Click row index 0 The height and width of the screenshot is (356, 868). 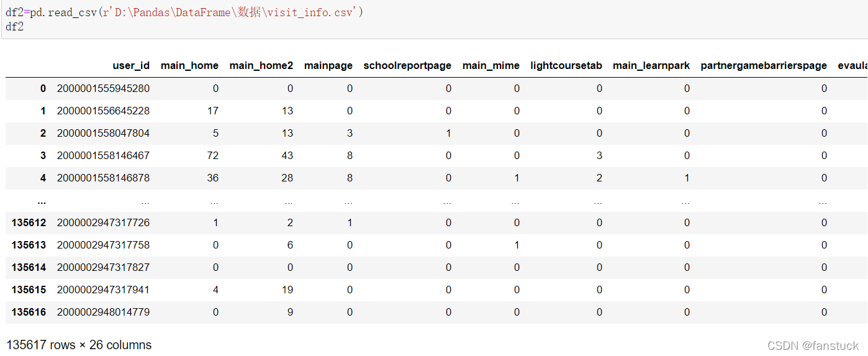tap(43, 88)
